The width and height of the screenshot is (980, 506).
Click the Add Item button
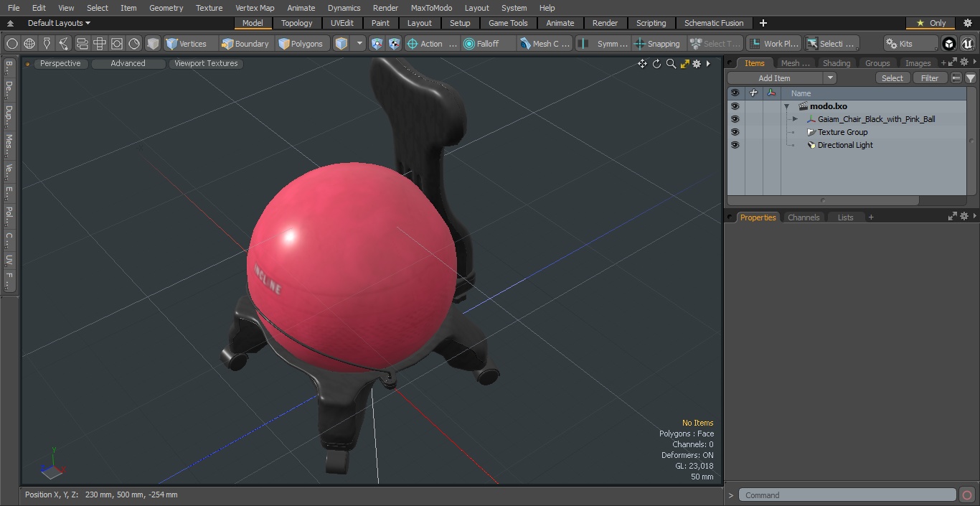[x=775, y=78]
